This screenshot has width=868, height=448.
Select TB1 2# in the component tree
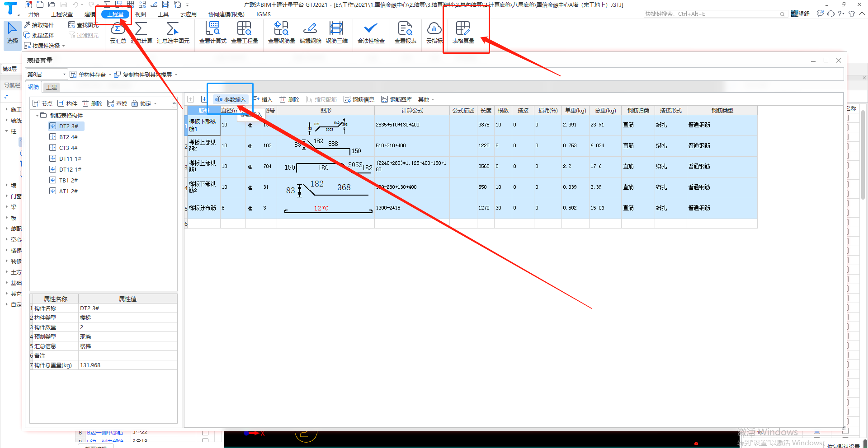pyautogui.click(x=68, y=180)
